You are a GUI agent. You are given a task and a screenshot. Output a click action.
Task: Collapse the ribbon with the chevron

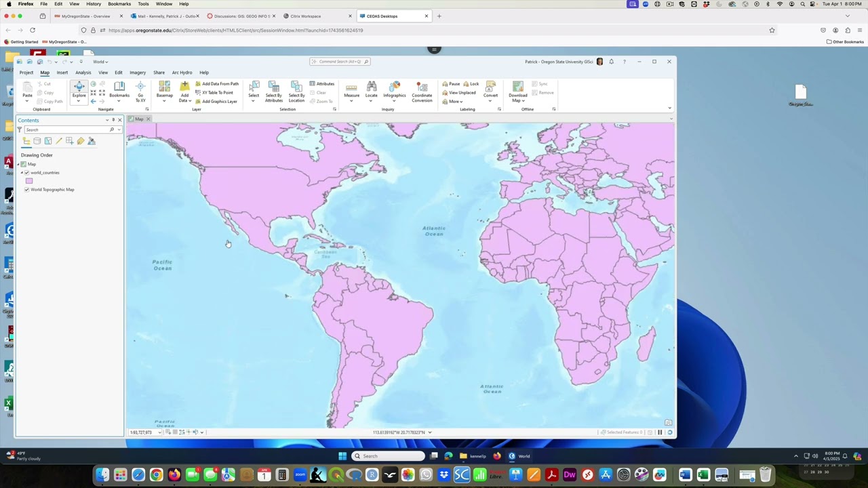click(669, 108)
